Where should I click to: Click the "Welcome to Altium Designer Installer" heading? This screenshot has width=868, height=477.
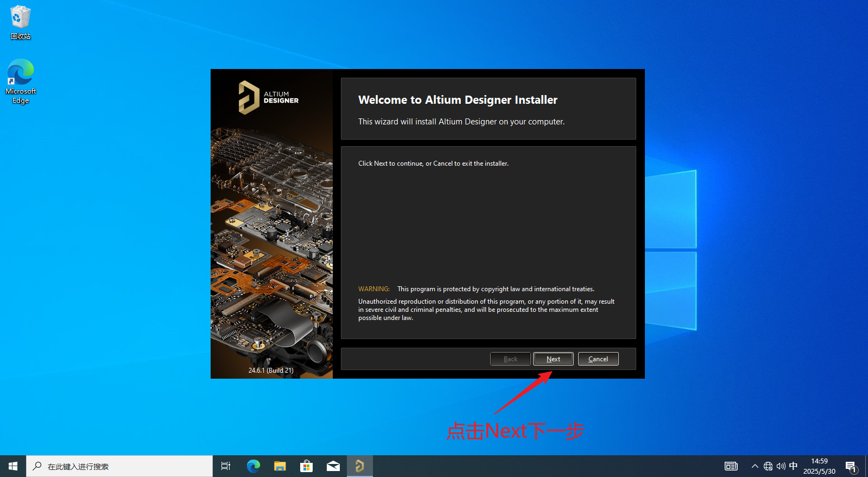click(x=458, y=100)
